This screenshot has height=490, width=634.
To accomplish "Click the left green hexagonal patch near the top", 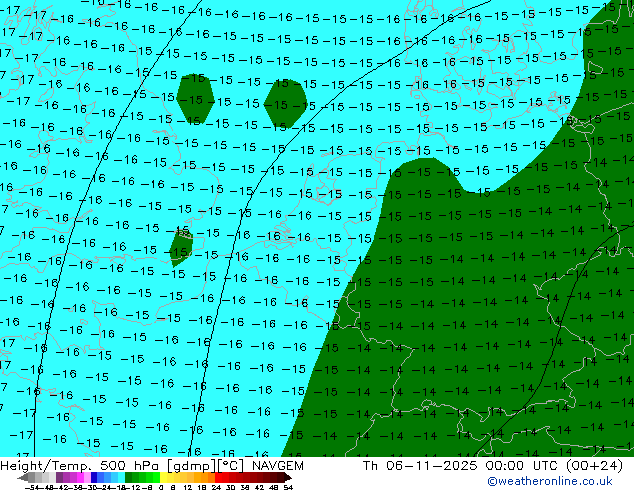I will [195, 99].
